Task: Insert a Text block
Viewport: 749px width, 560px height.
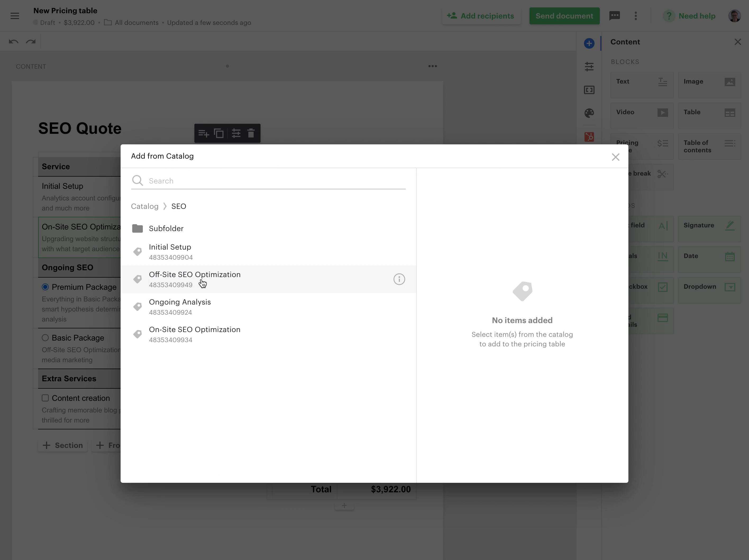Action: click(x=642, y=85)
